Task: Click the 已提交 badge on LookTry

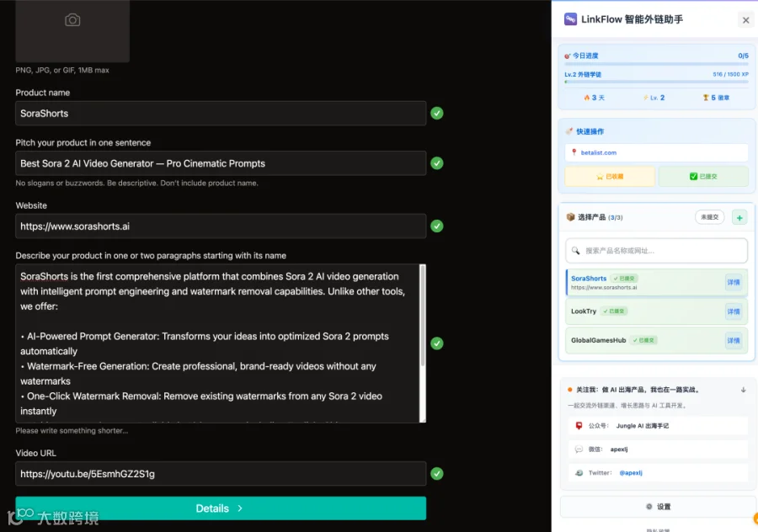Action: pyautogui.click(x=613, y=311)
